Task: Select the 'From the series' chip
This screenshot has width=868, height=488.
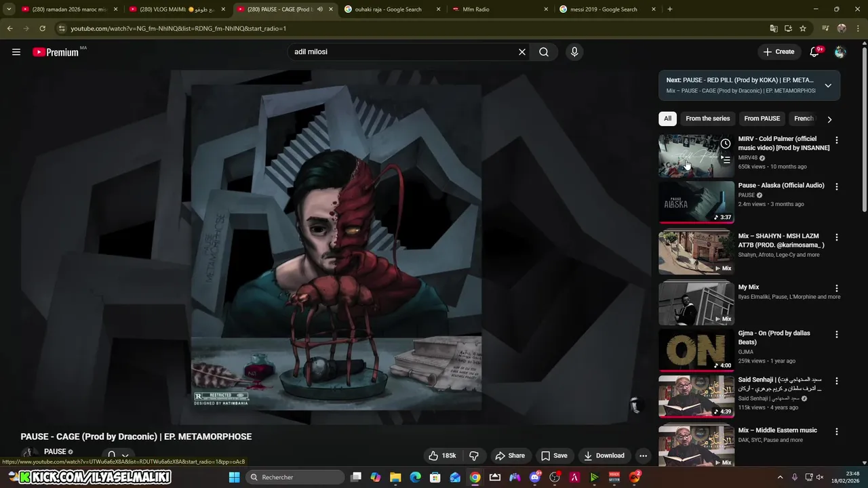Action: click(x=708, y=119)
